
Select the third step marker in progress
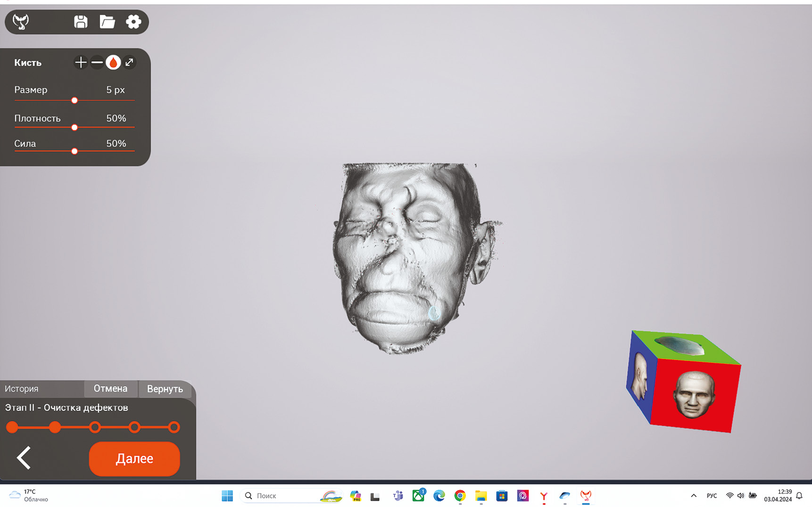pyautogui.click(x=95, y=427)
